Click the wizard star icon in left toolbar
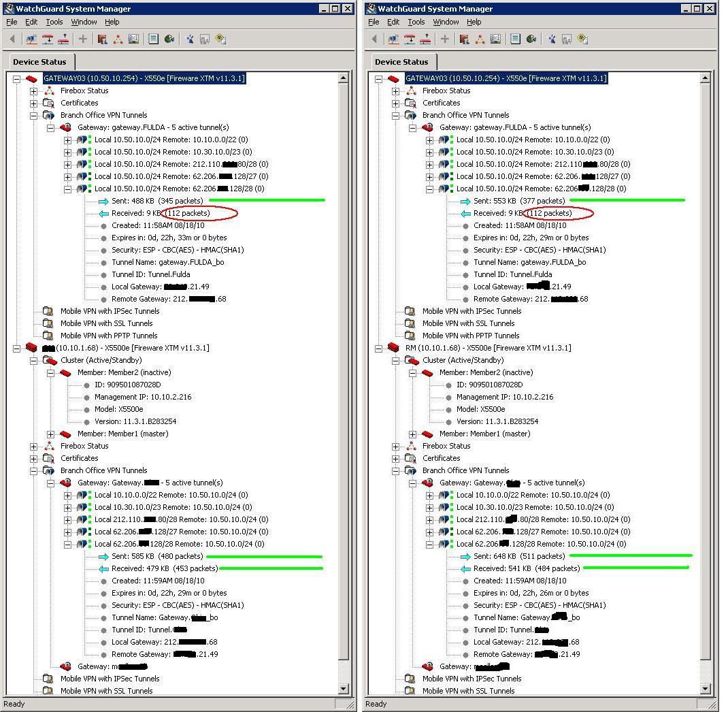 tap(189, 39)
